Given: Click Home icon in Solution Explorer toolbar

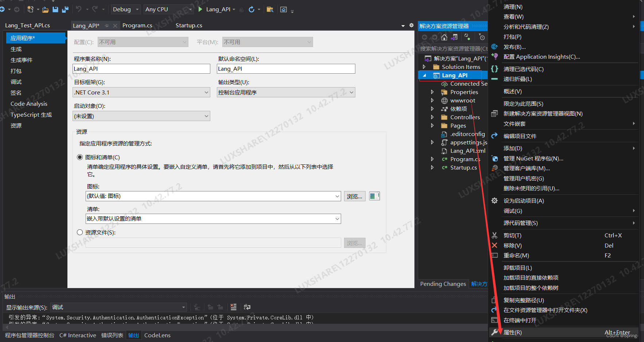Looking at the screenshot, I should click(444, 37).
